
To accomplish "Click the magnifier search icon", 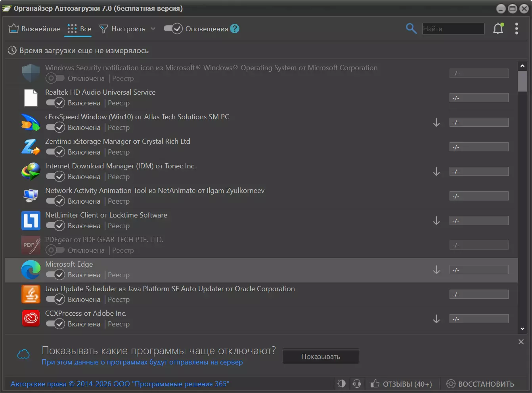I will coord(411,29).
